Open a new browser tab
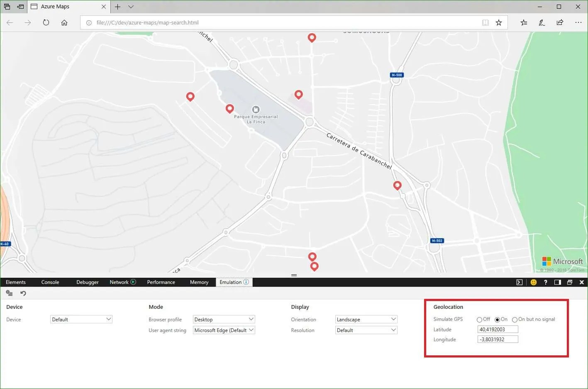588x389 pixels. [118, 7]
